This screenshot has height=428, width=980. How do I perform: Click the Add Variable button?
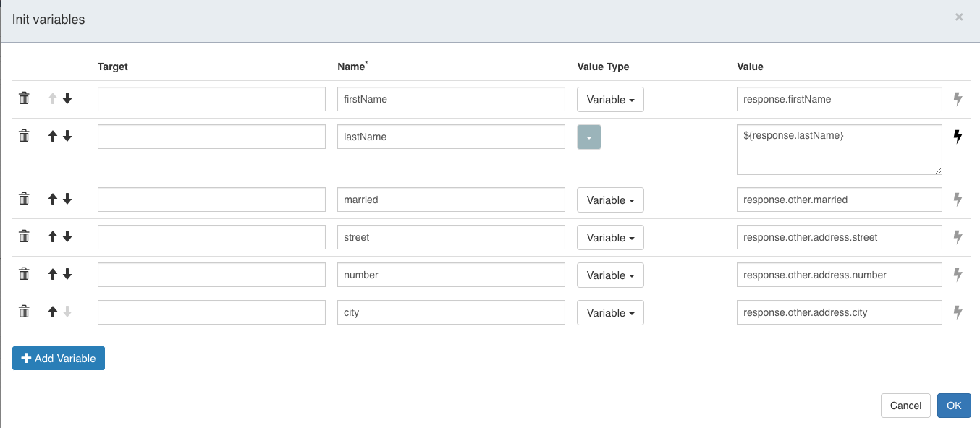click(58, 358)
